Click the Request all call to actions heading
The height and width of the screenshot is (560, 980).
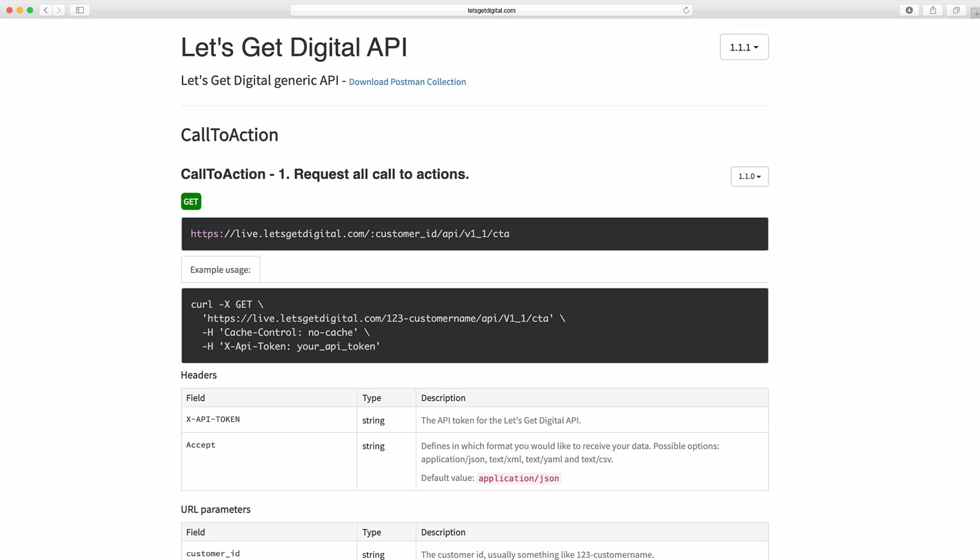[325, 174]
